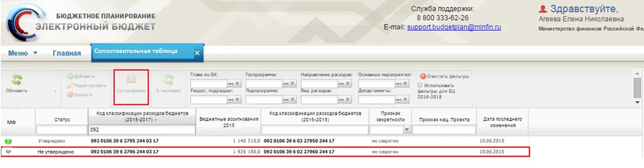The image size is (644, 168).
Task: Open Подпрограмма selection dots
Action: [286, 100]
